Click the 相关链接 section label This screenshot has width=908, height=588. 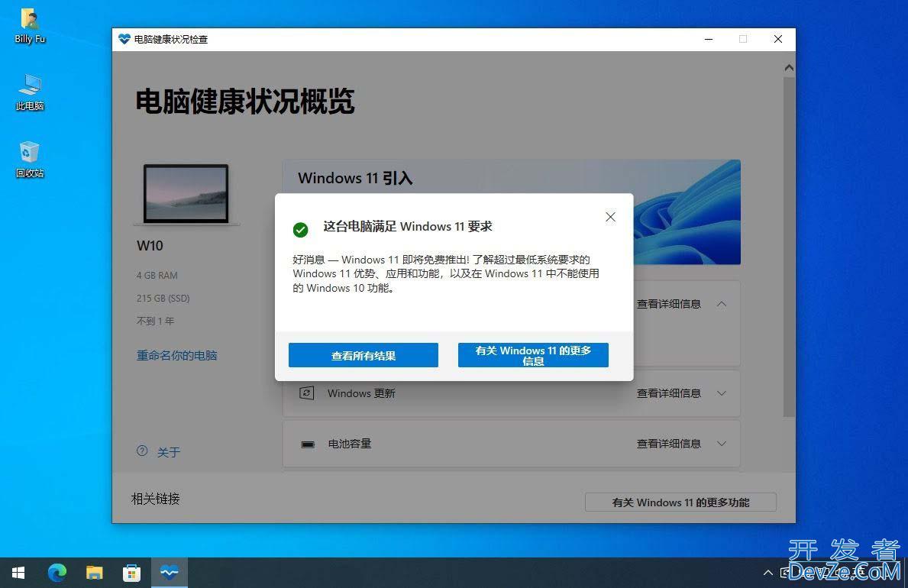click(x=155, y=499)
